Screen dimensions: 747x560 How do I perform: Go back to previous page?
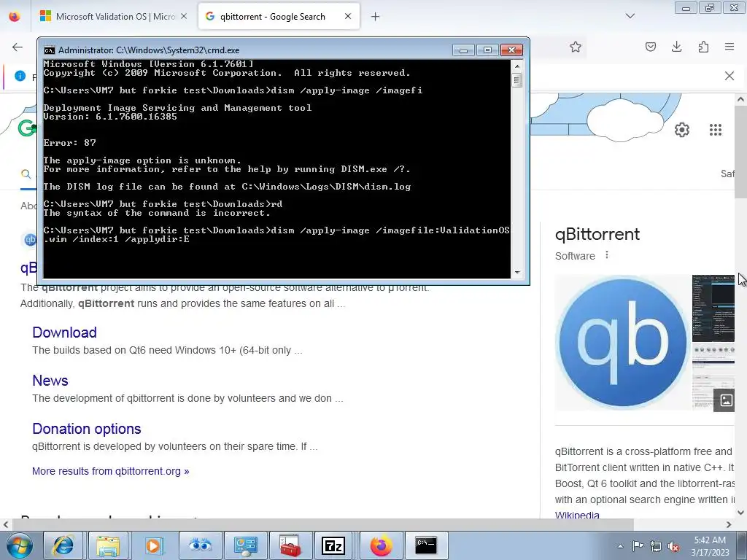point(18,47)
